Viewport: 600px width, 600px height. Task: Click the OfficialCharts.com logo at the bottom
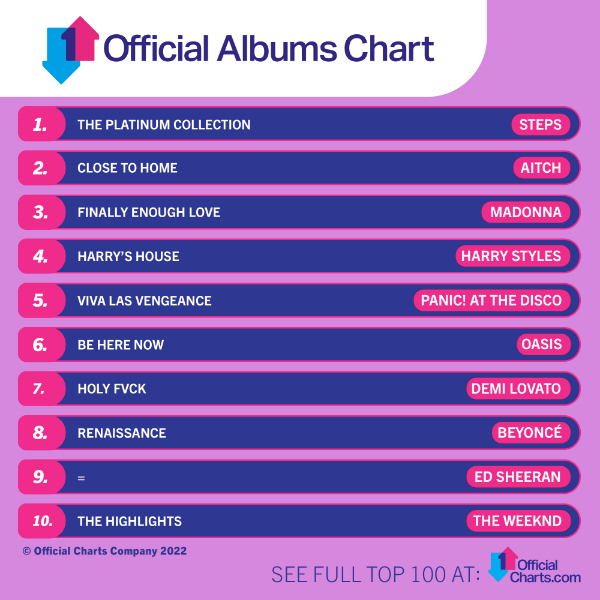point(535,565)
